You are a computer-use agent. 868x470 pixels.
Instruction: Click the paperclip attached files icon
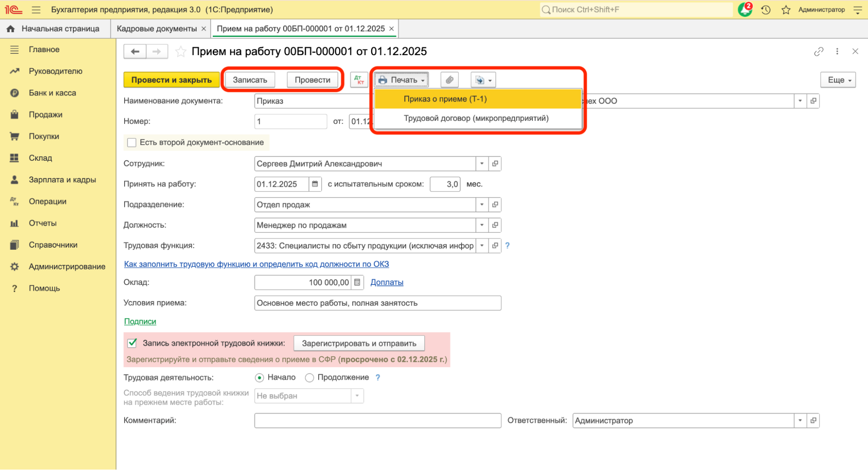point(449,80)
